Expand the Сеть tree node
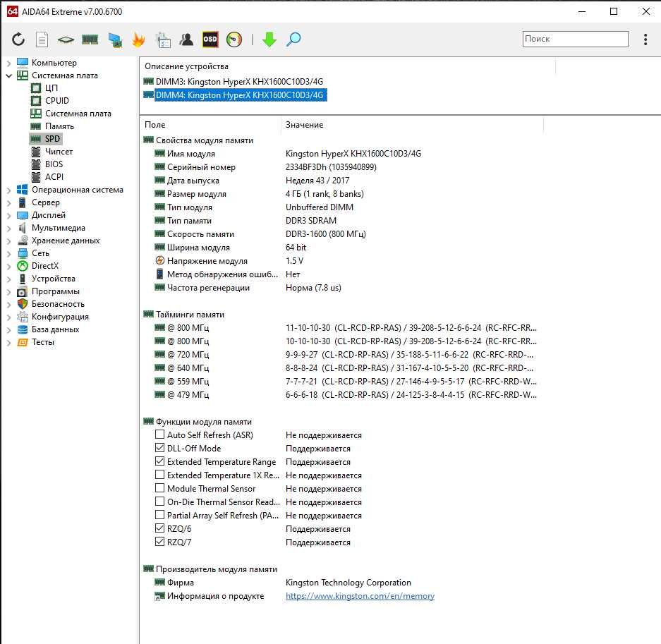 coord(9,253)
